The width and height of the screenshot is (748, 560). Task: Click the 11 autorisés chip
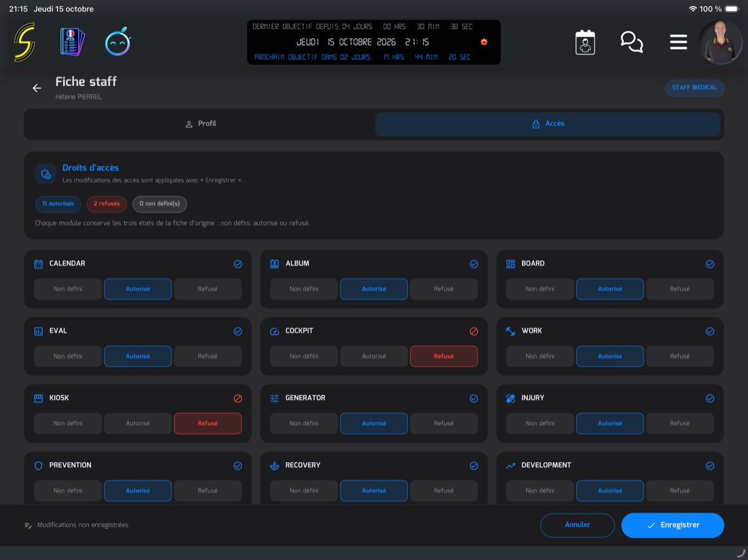click(x=58, y=204)
